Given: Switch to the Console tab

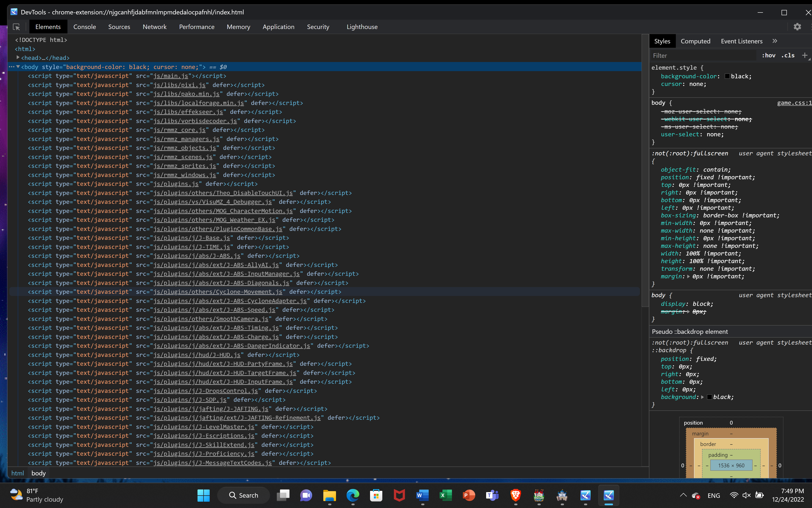Looking at the screenshot, I should tap(85, 27).
